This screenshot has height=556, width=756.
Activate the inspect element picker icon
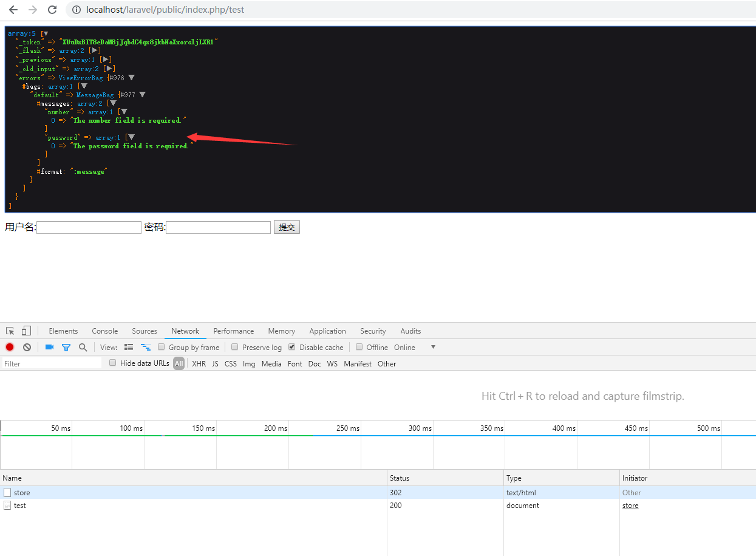[x=10, y=331]
